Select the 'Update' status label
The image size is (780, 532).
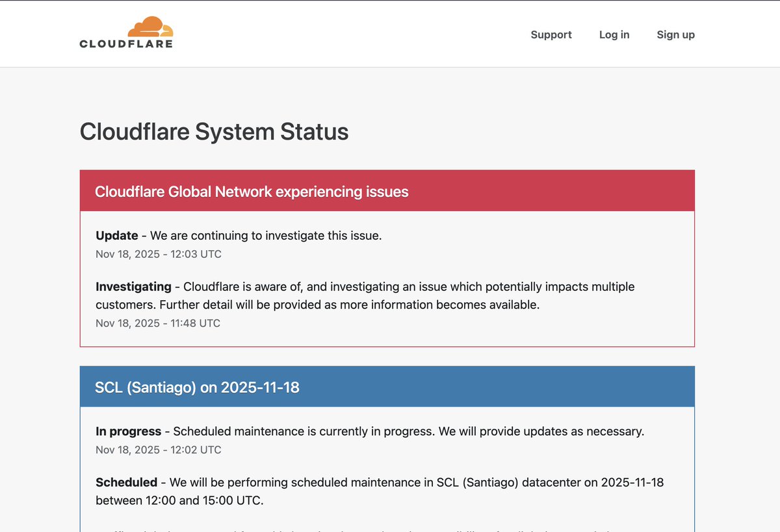click(x=117, y=236)
